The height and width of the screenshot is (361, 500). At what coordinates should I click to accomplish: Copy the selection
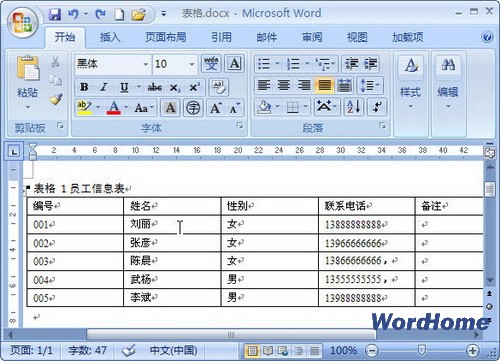pos(55,80)
